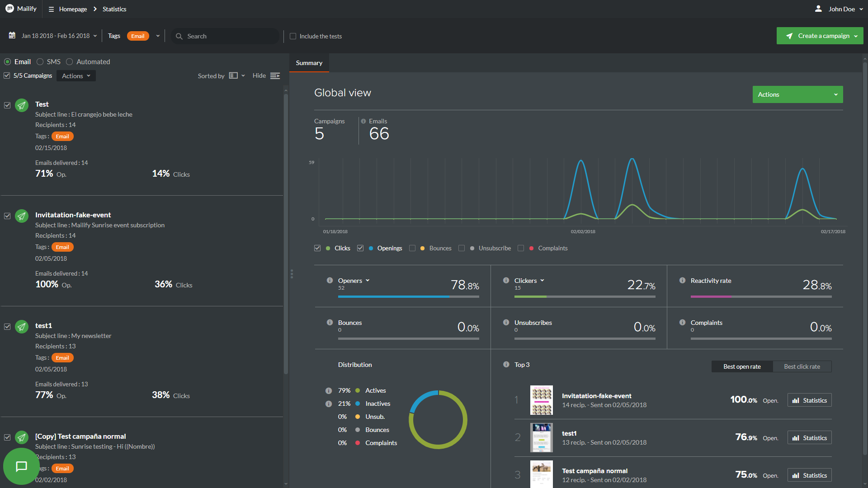This screenshot has width=868, height=488.
Task: Remove the Email tag filter pill
Action: click(138, 36)
